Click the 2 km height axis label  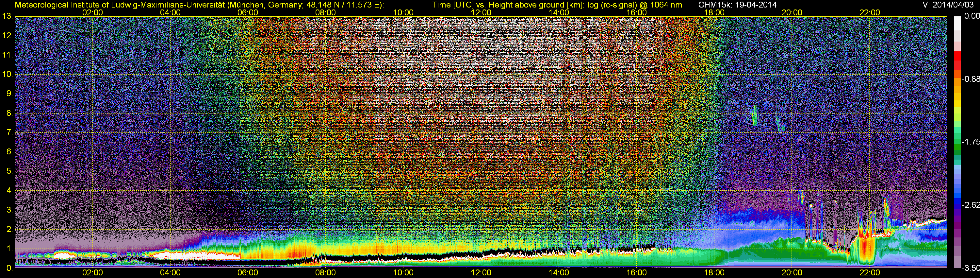[9, 229]
